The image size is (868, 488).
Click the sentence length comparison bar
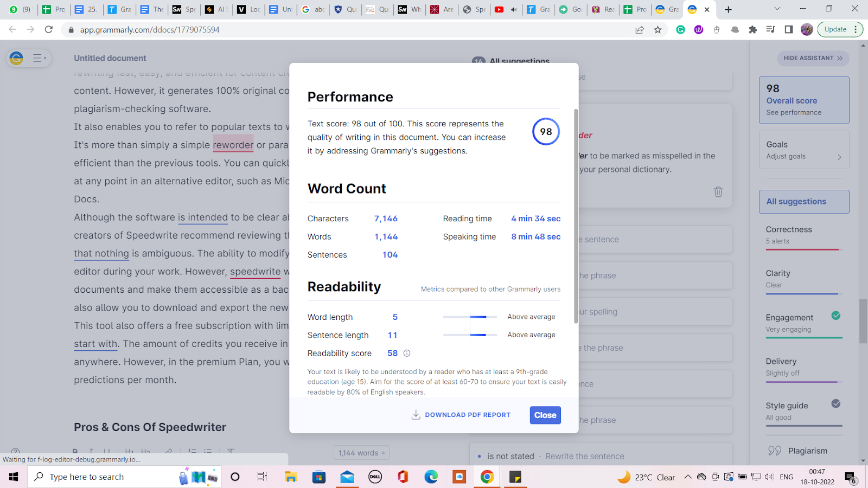coord(470,335)
